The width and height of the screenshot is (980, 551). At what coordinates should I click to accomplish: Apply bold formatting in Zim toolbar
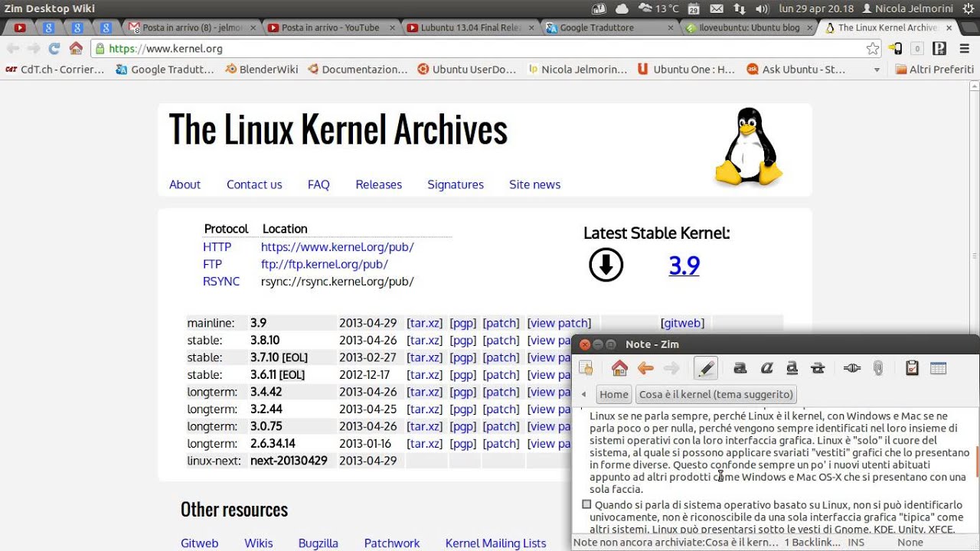coord(740,368)
